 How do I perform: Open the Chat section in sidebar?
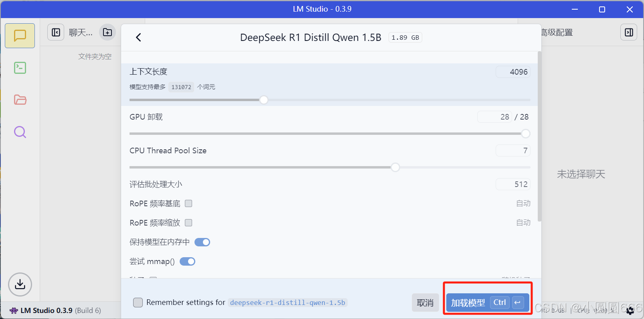point(20,36)
